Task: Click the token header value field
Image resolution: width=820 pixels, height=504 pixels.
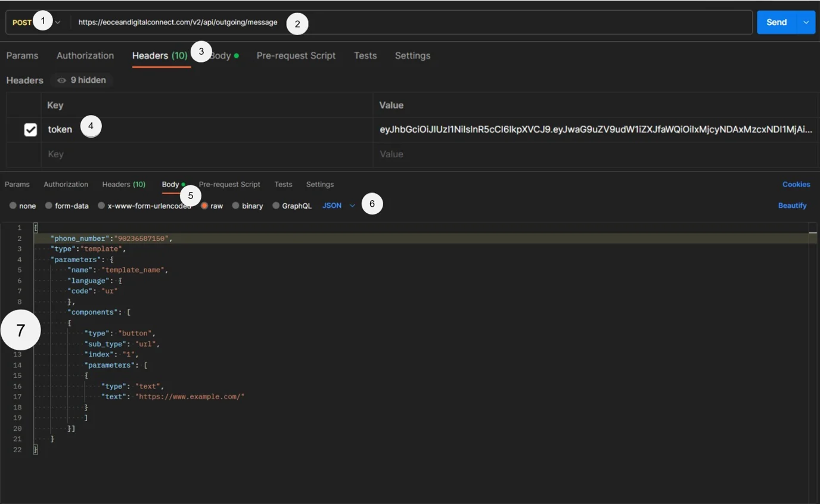Action: pos(595,129)
